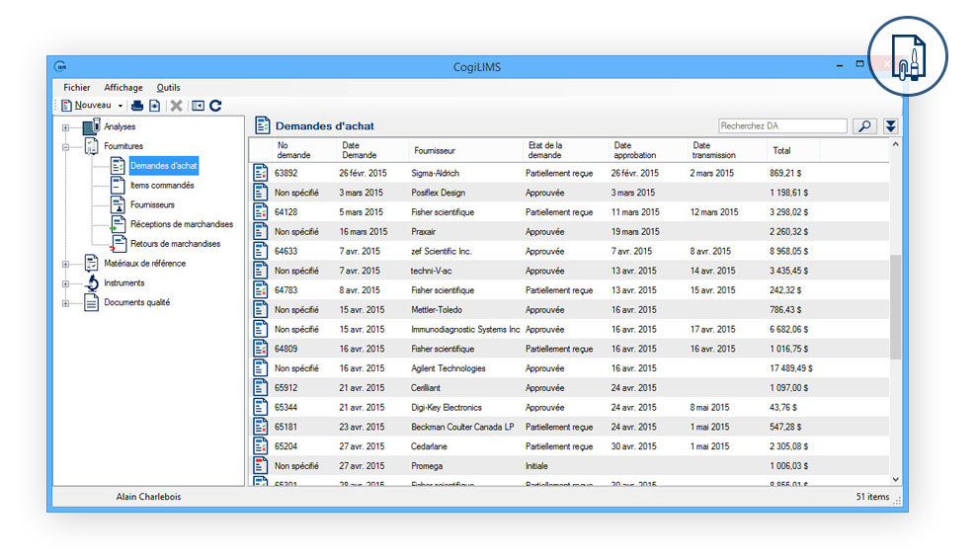The width and height of the screenshot is (979, 560).
Task: Expand the Analyses tree node
Action: pos(65,127)
